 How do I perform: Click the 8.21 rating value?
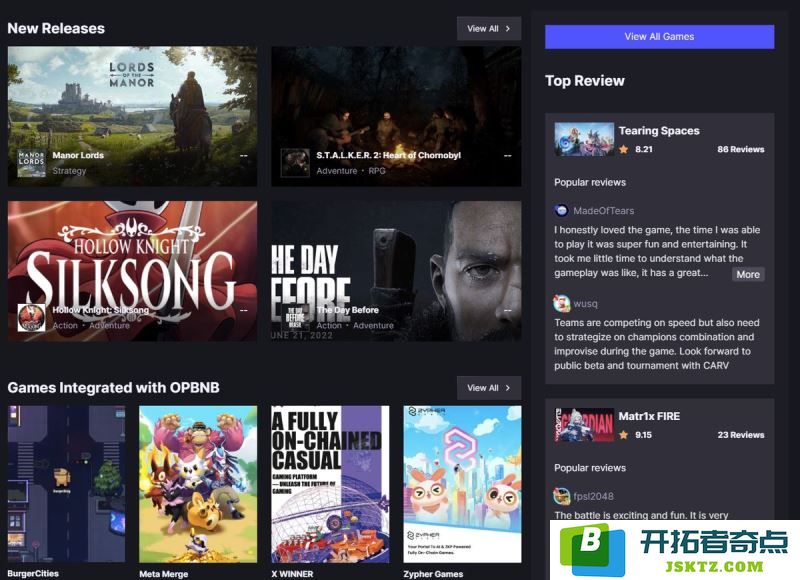(x=644, y=149)
